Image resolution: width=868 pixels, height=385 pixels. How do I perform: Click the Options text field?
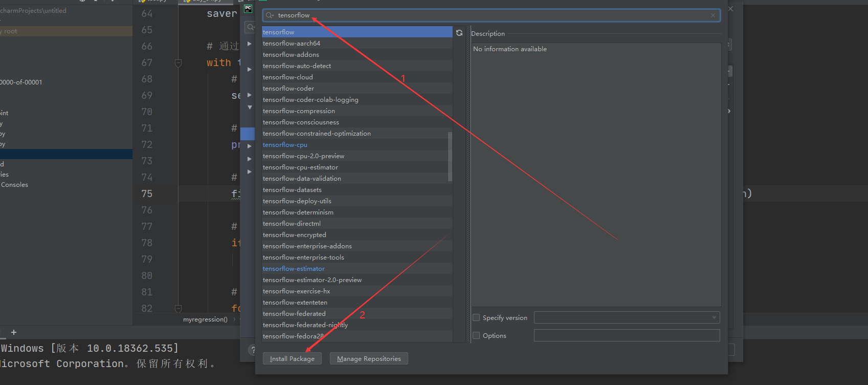coord(627,335)
